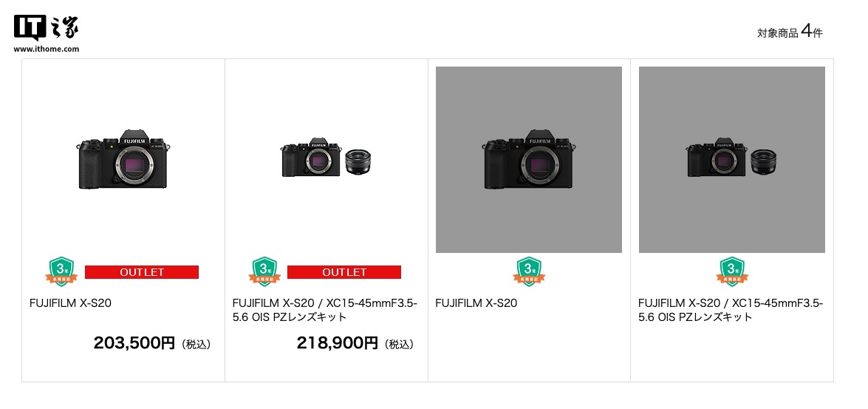Click the 3-year warranty badge on first product

[x=61, y=271]
